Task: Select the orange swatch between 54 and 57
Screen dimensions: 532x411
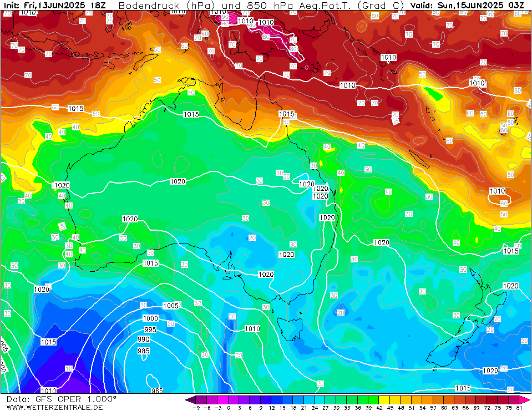Action: [428, 400]
